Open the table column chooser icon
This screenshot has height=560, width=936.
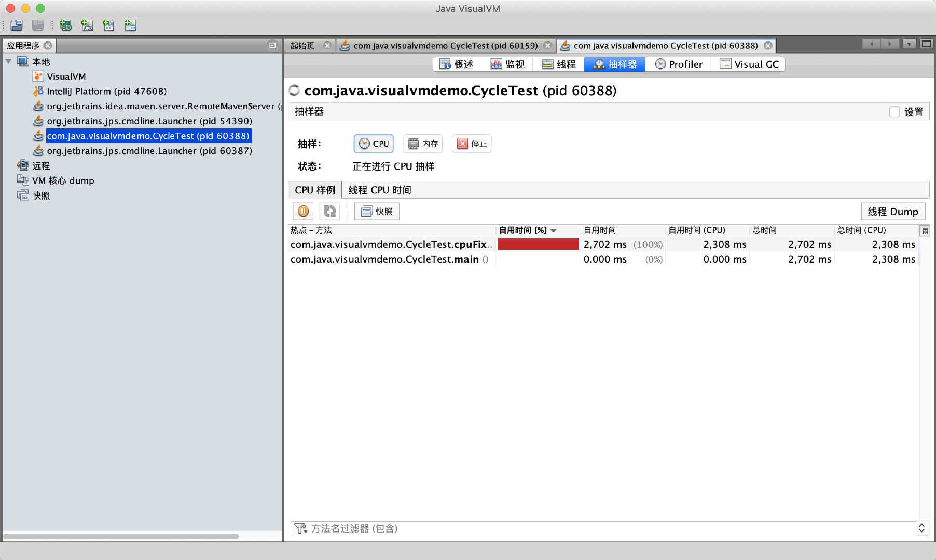tap(925, 231)
